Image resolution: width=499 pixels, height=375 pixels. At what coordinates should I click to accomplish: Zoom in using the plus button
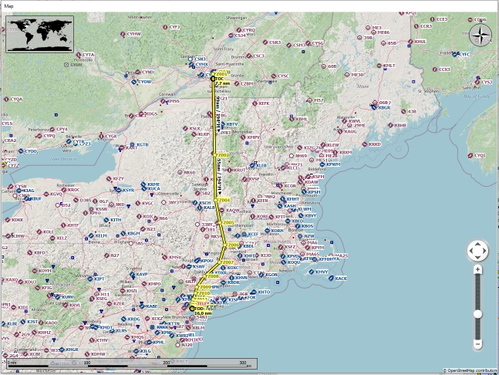478,269
